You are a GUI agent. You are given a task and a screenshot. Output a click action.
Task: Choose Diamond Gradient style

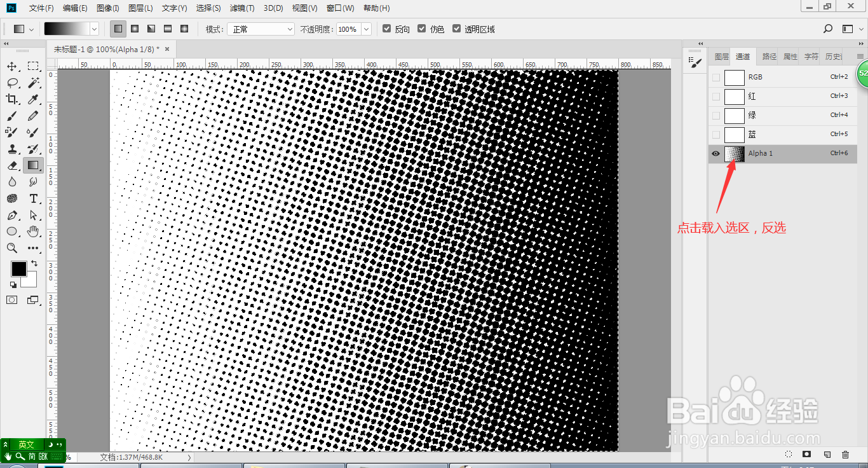pos(184,29)
